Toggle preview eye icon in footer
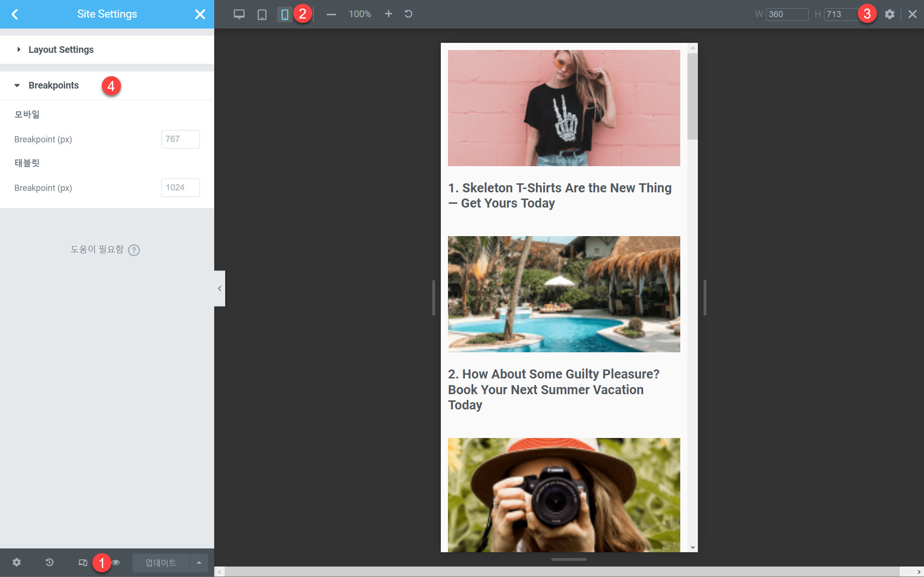Screen dimensions: 924x577 click(116, 562)
